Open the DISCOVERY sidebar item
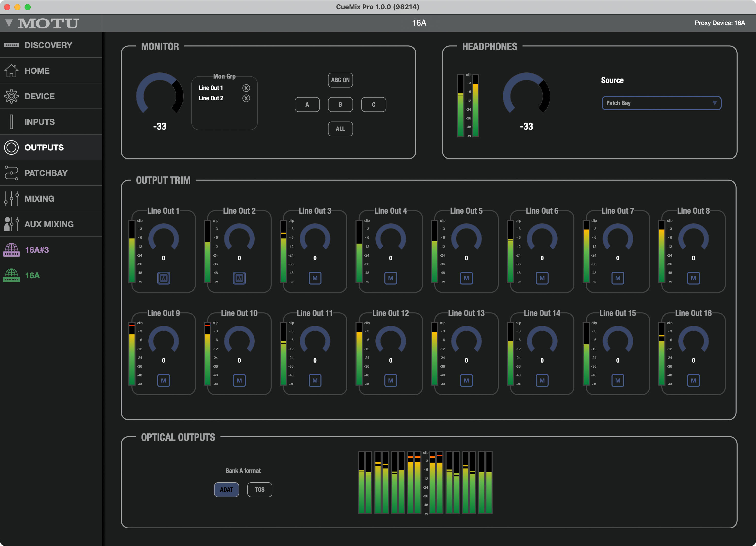Viewport: 756px width, 546px height. tap(51, 45)
